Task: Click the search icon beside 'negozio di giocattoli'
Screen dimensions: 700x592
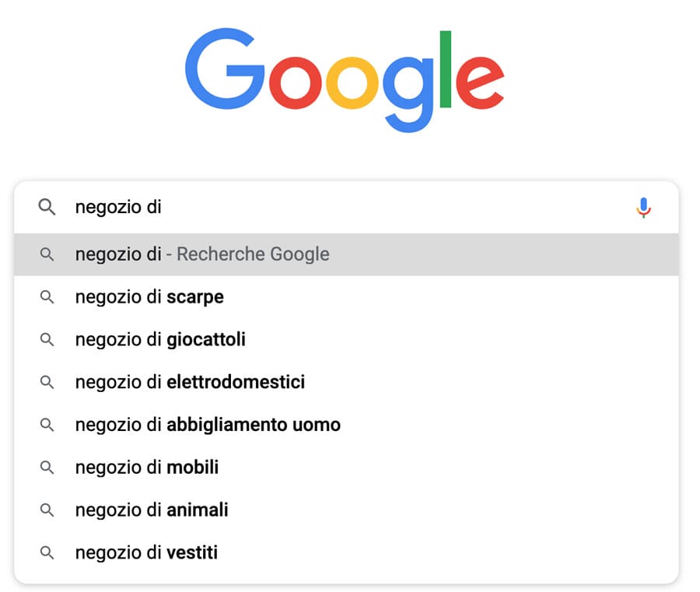Action: (x=47, y=339)
